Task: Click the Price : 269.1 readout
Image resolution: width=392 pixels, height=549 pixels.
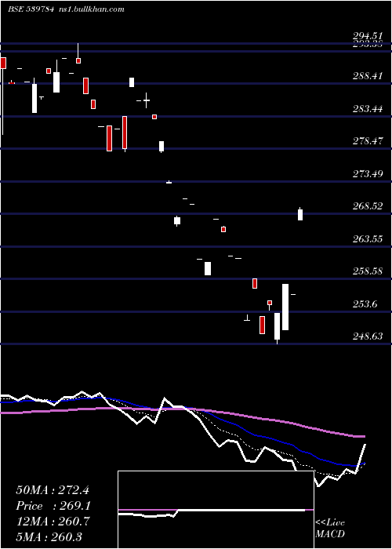Action: pos(53,506)
